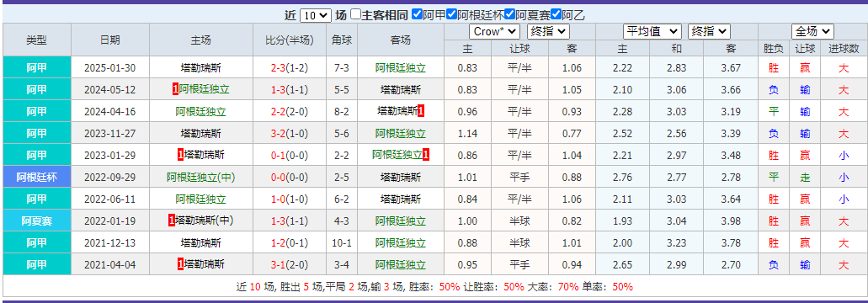Select home team 塔勒瑞斯 in 2025-01-30 row

pyautogui.click(x=201, y=68)
